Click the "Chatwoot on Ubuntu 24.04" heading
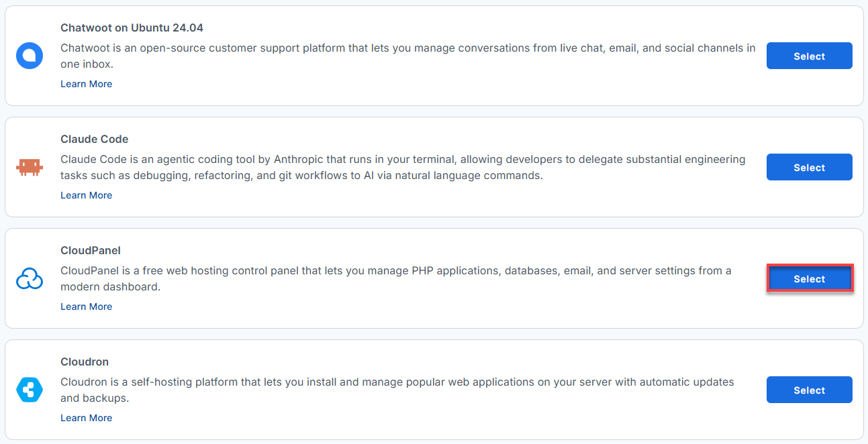The height and width of the screenshot is (444, 868). pyautogui.click(x=132, y=27)
